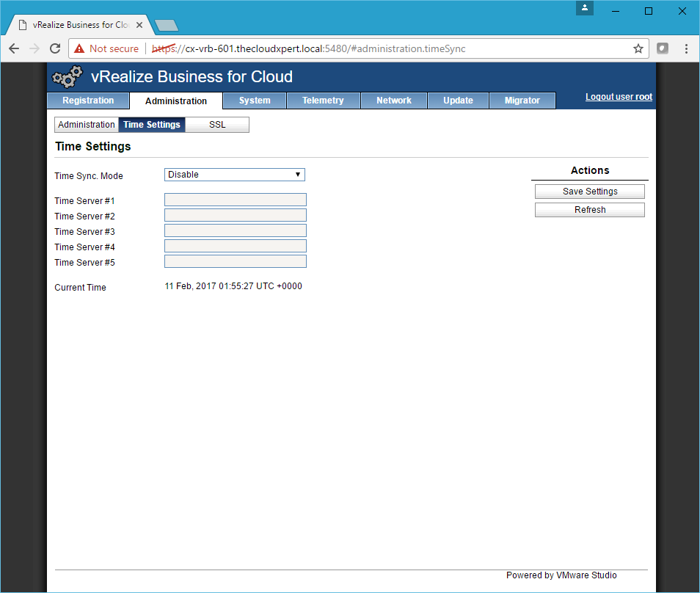The width and height of the screenshot is (700, 593).
Task: Click the Refresh action button
Action: tap(590, 210)
